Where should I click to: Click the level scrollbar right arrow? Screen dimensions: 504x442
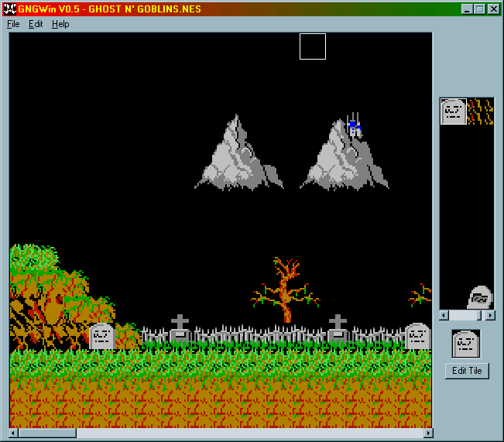428,433
